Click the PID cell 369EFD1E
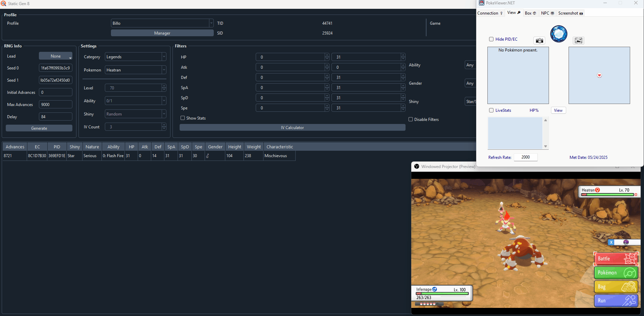Image resolution: width=644 pixels, height=316 pixels. [x=57, y=156]
